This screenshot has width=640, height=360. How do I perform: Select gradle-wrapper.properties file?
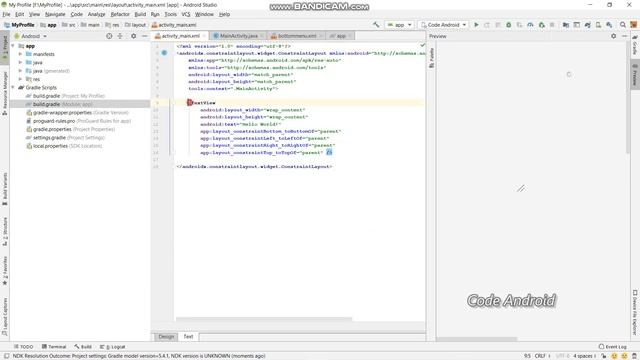tap(78, 113)
